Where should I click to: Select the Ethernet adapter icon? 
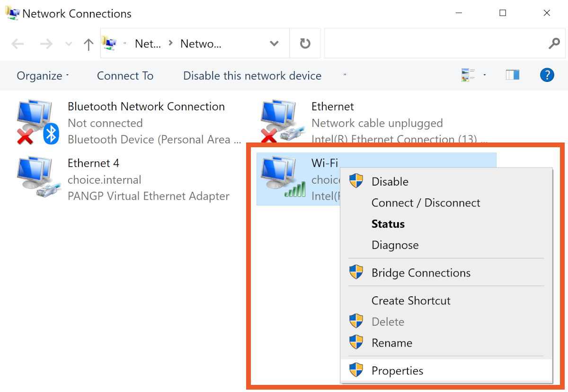(x=280, y=122)
